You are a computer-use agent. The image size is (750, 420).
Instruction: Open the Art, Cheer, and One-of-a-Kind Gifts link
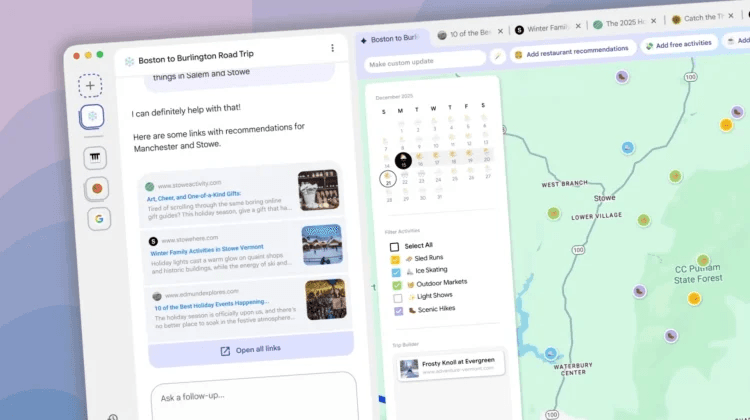point(194,196)
